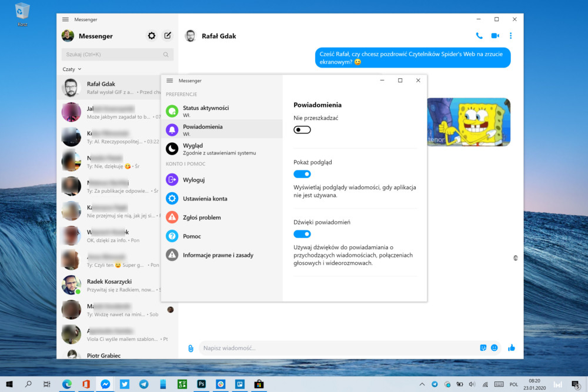Toggle Nie przeszkadzać switch
This screenshot has height=392, width=588.
click(302, 130)
